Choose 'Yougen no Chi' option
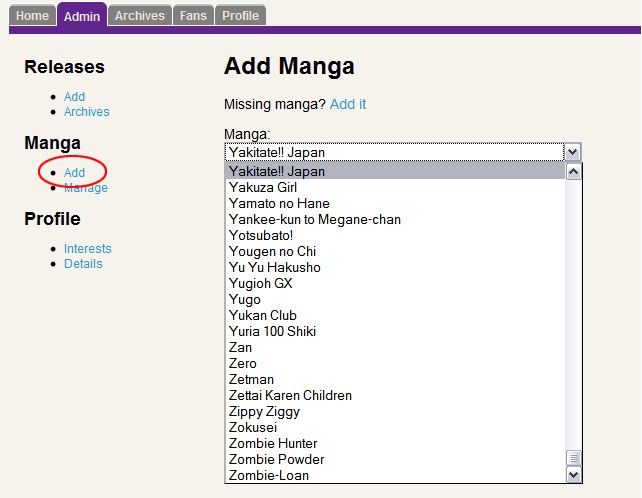This screenshot has width=642, height=498. (x=395, y=251)
